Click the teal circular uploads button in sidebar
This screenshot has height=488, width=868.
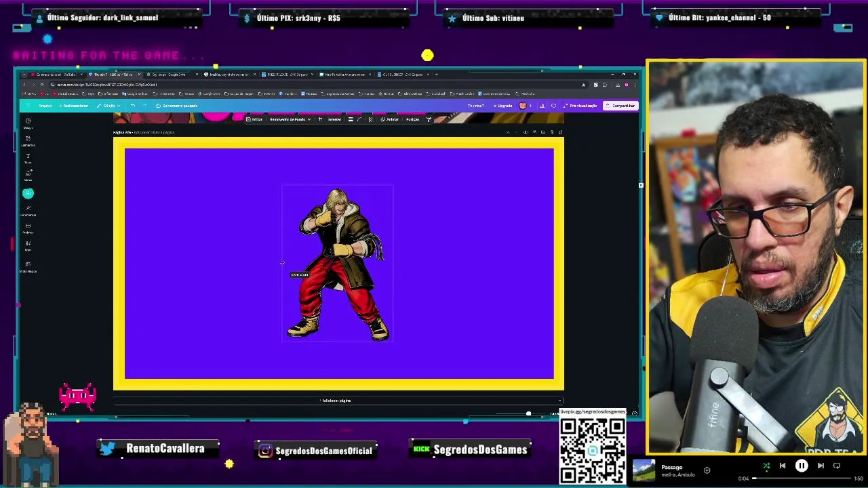point(28,194)
